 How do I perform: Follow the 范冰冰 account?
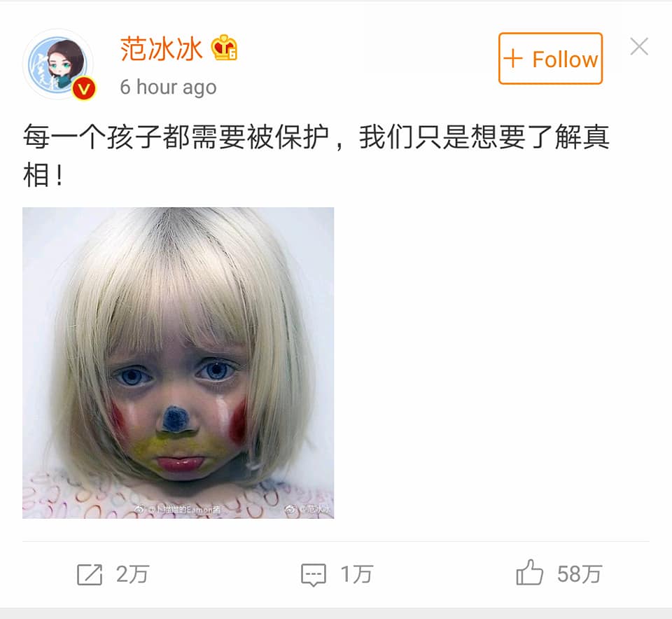coord(550,58)
